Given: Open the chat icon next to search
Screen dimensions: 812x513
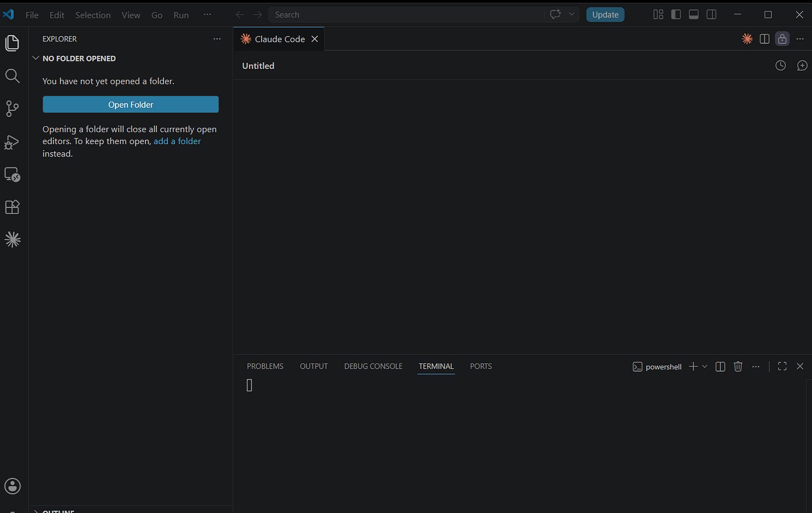Looking at the screenshot, I should pos(555,15).
